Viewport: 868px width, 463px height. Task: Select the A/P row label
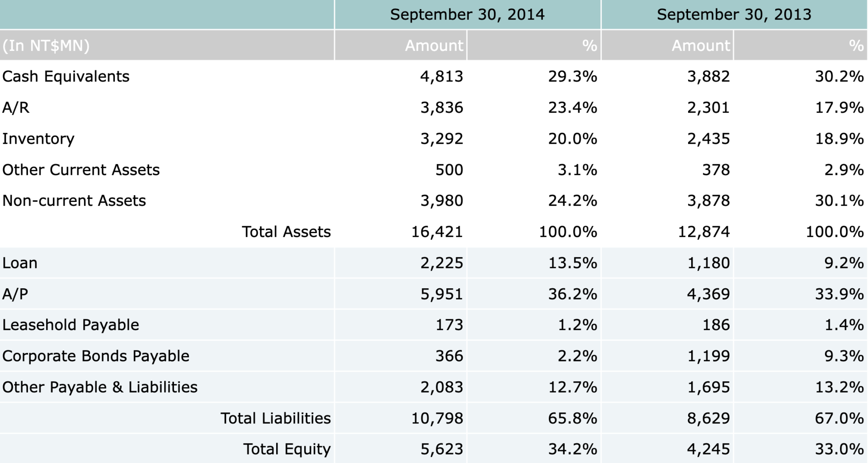click(x=15, y=294)
